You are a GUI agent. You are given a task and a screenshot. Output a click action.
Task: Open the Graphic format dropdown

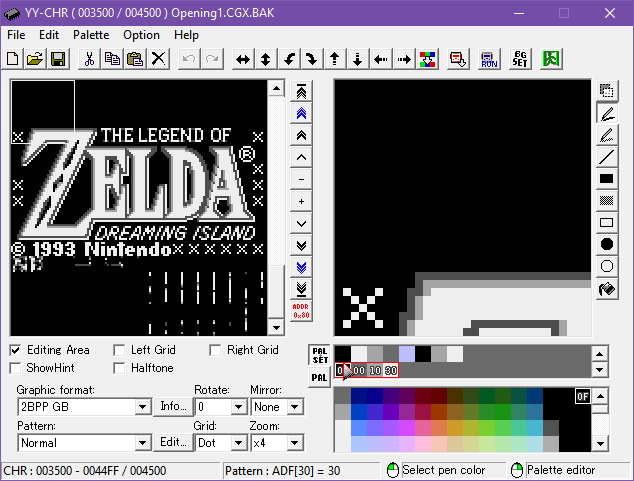click(142, 407)
